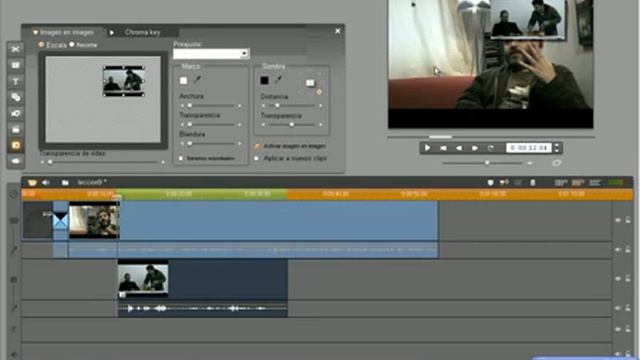Open the Preajuste preset dropdown
Viewport: 640px width, 360px height.
tap(244, 54)
